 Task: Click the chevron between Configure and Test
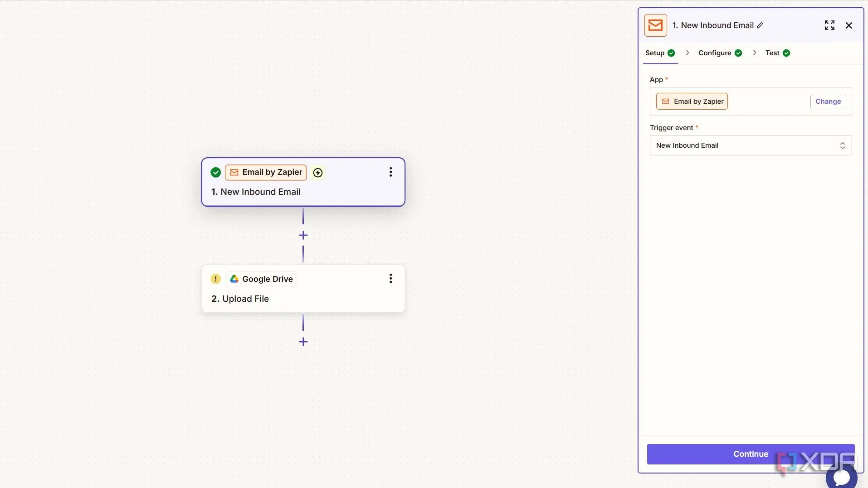coord(755,53)
